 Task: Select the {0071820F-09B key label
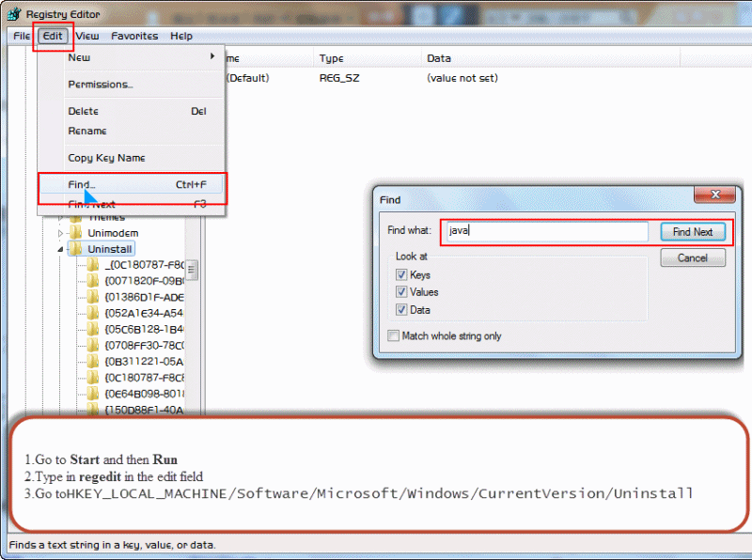click(x=145, y=281)
